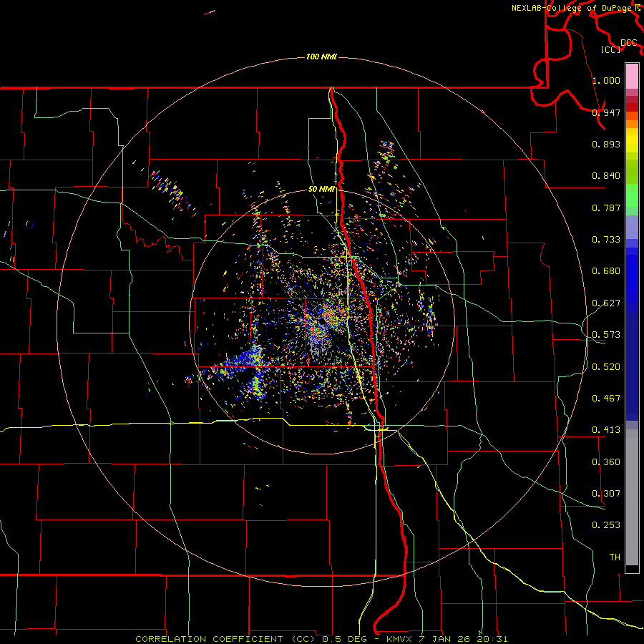Viewport: 644px width, 644px height.
Task: Click the 0.680 color scale value
Action: [606, 271]
